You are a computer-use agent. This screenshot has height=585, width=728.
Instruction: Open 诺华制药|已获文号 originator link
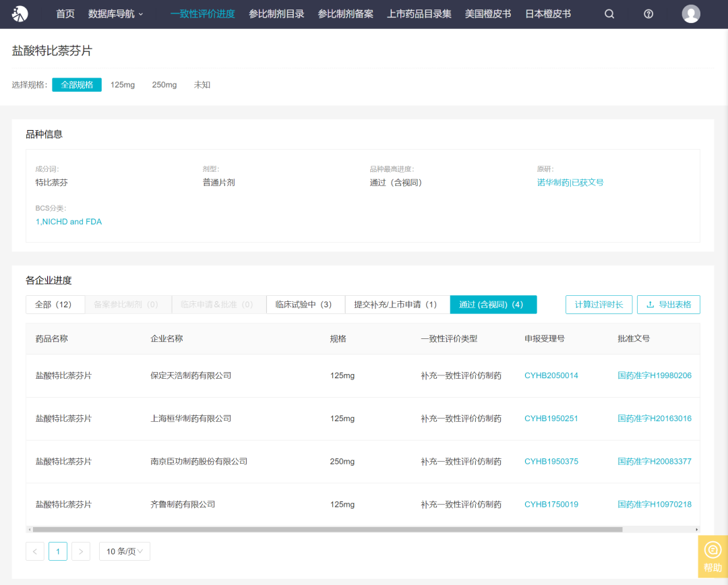pos(570,183)
